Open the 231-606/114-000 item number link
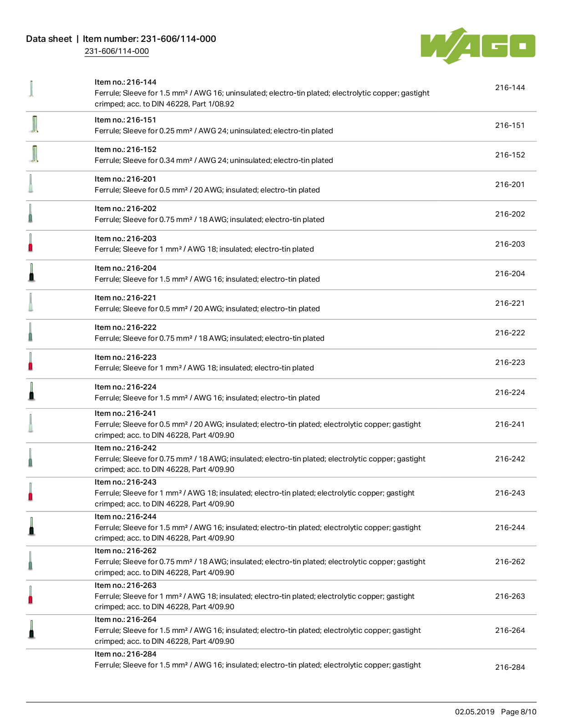This screenshot has height=728, width=563. click(117, 51)
